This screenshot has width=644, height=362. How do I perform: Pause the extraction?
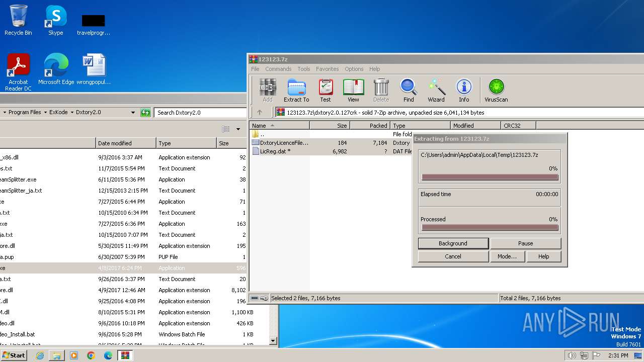point(525,243)
